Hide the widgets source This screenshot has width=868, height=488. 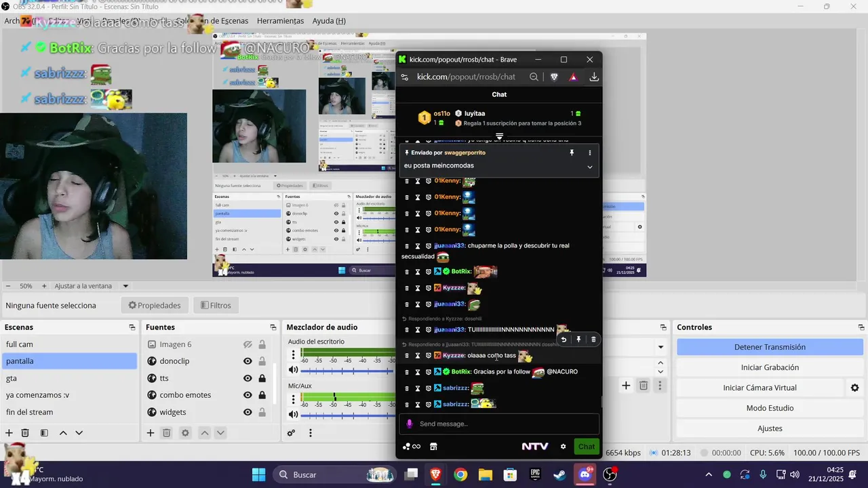(x=248, y=412)
